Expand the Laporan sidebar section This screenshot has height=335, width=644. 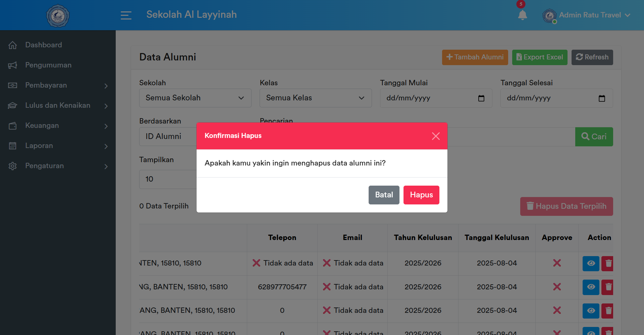[x=39, y=146]
